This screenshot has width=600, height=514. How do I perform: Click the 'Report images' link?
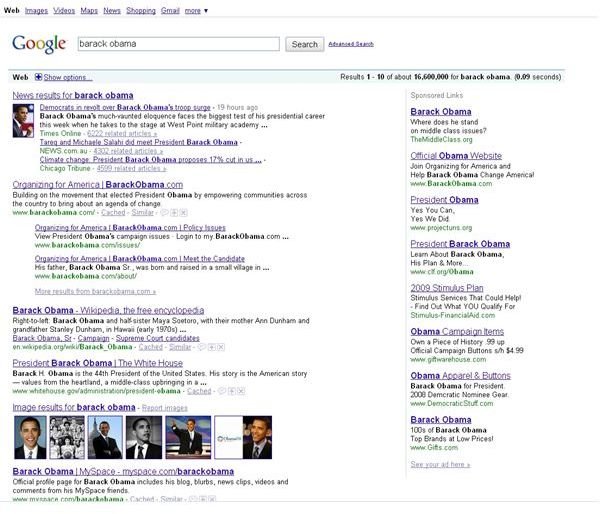[165, 408]
